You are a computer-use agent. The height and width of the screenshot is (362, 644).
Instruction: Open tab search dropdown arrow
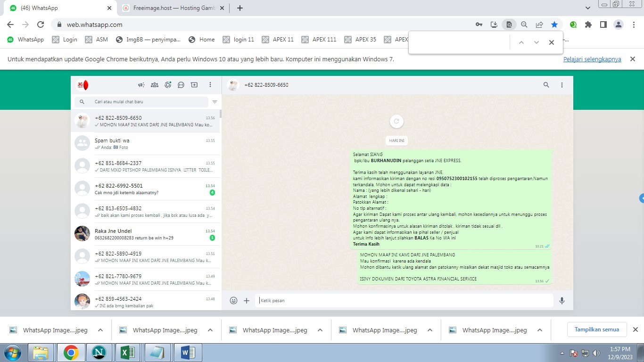[x=588, y=8]
